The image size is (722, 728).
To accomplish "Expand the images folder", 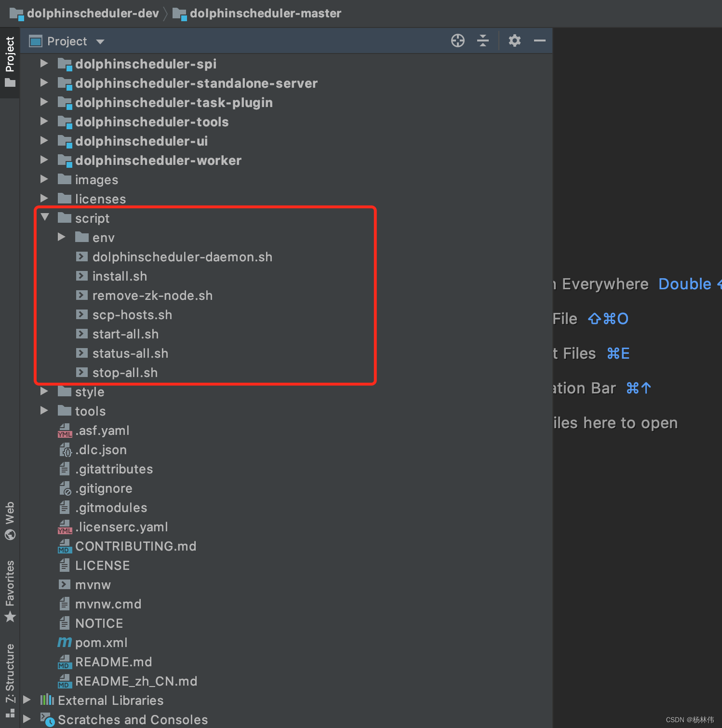I will coord(44,179).
